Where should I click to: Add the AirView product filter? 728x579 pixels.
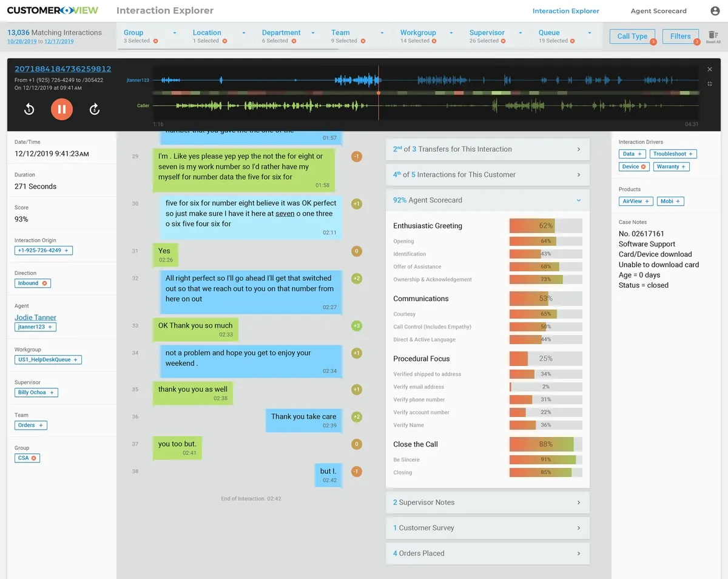(x=647, y=201)
